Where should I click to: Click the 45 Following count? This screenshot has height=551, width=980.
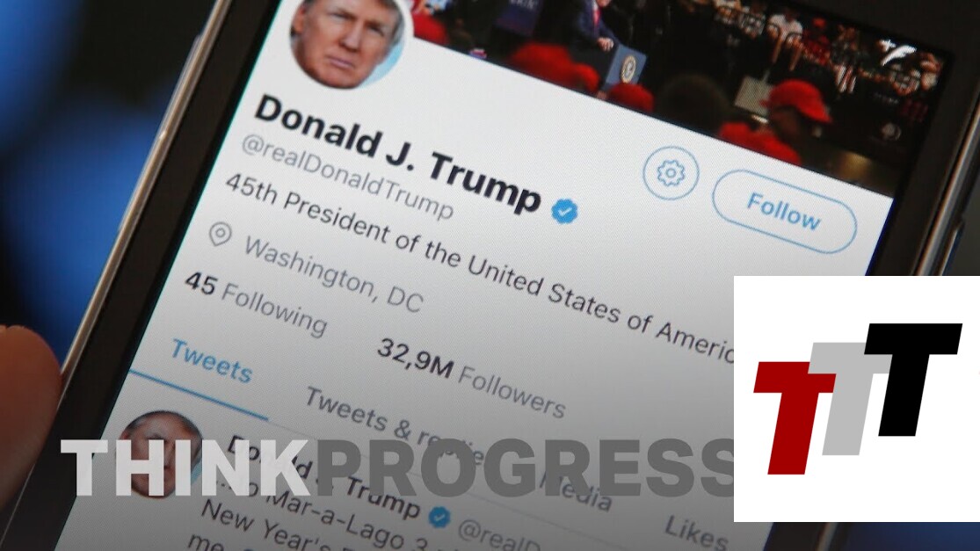click(x=256, y=303)
